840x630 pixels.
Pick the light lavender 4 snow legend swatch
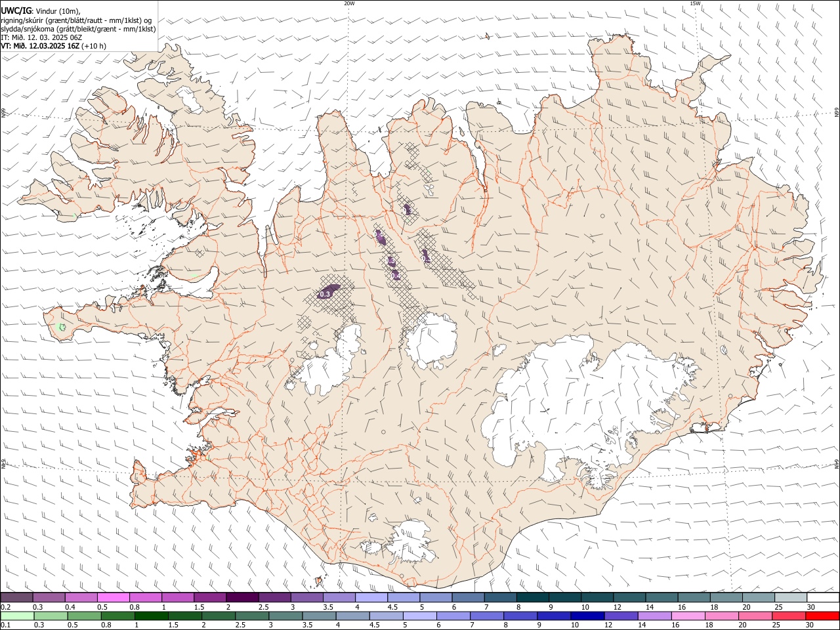(371, 598)
